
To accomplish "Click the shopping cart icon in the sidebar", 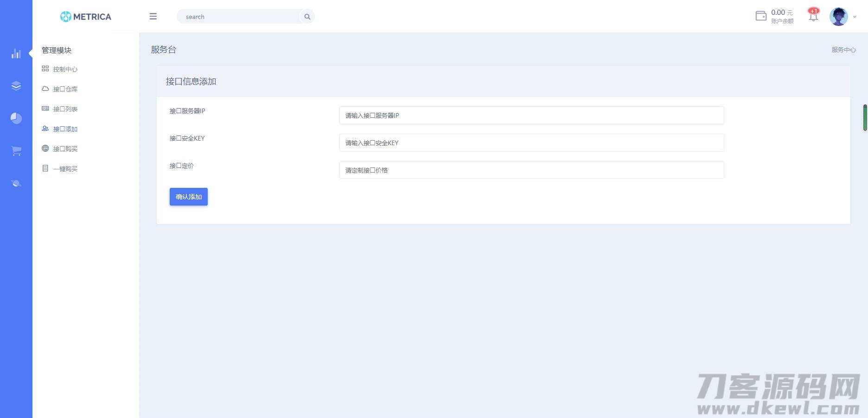I will pos(16,150).
